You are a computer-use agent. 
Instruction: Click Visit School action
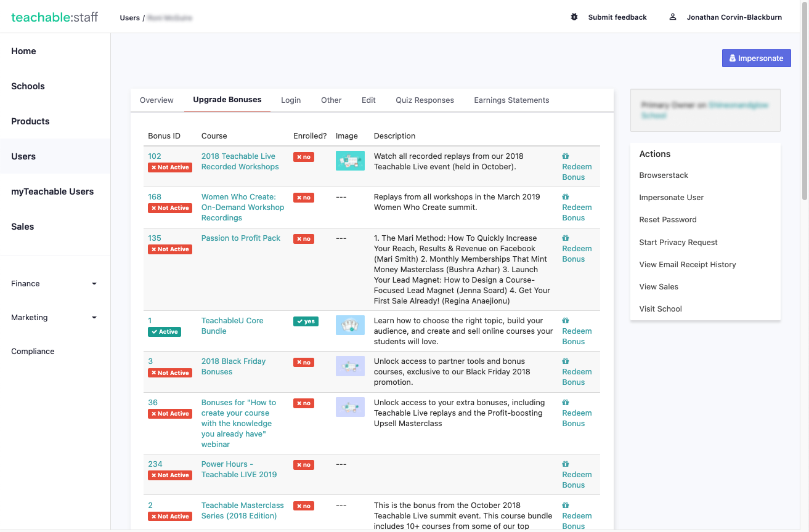click(661, 309)
